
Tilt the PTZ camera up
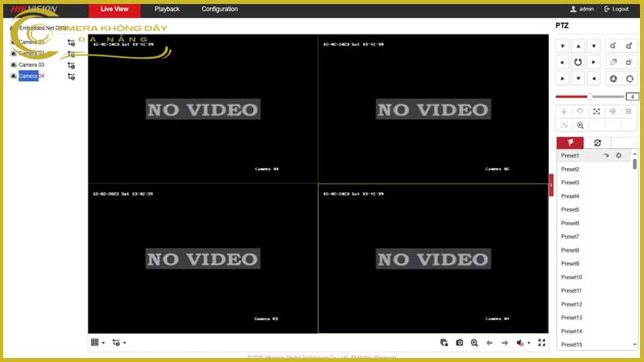(578, 46)
